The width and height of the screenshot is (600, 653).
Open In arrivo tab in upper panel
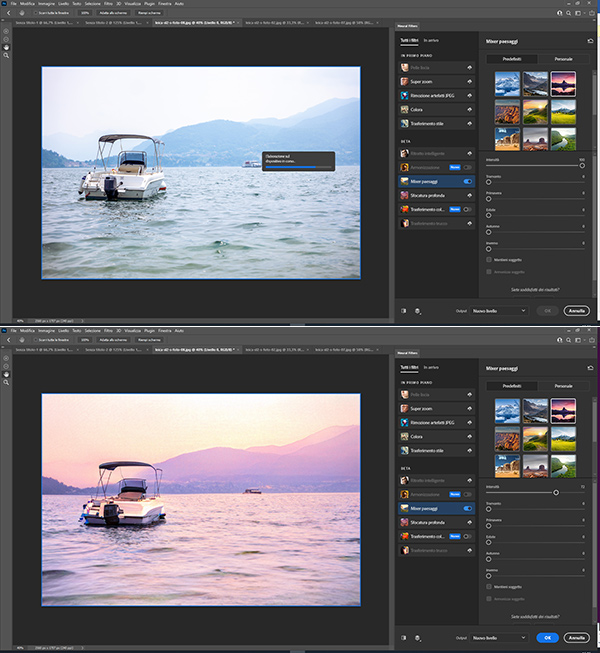431,39
